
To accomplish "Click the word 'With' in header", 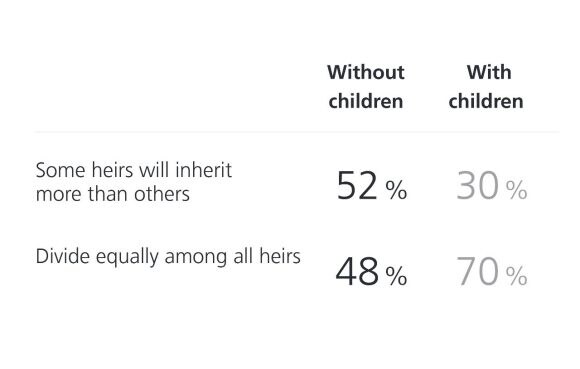I will [489, 72].
